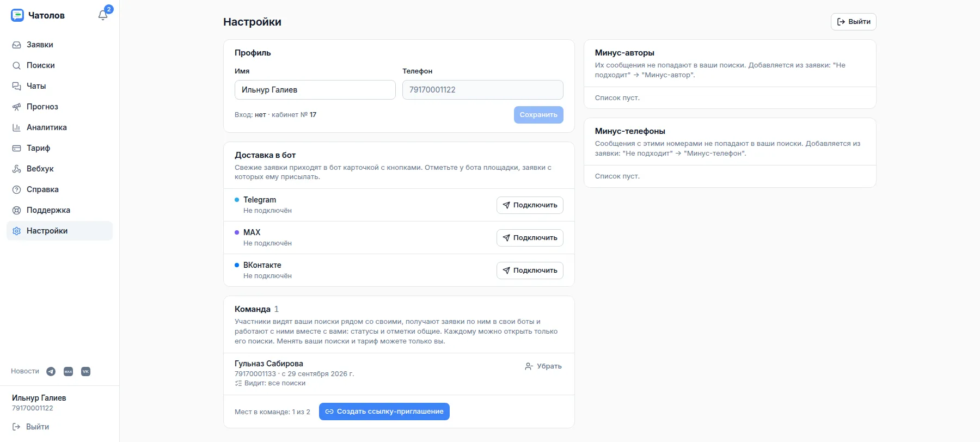This screenshot has width=980, height=442.
Task: Click the Новости label
Action: coord(25,371)
